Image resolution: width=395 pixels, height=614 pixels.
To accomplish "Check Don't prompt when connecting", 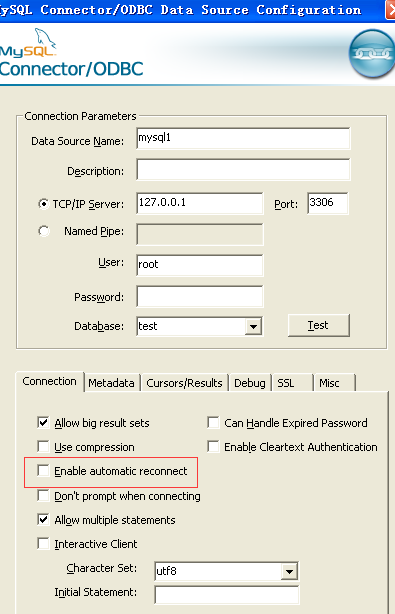I will click(x=43, y=495).
